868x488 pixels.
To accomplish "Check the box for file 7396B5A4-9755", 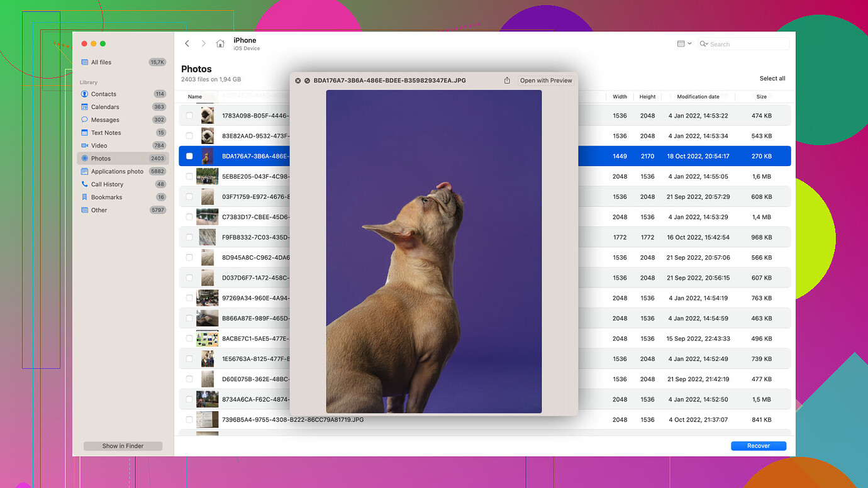I will click(189, 419).
